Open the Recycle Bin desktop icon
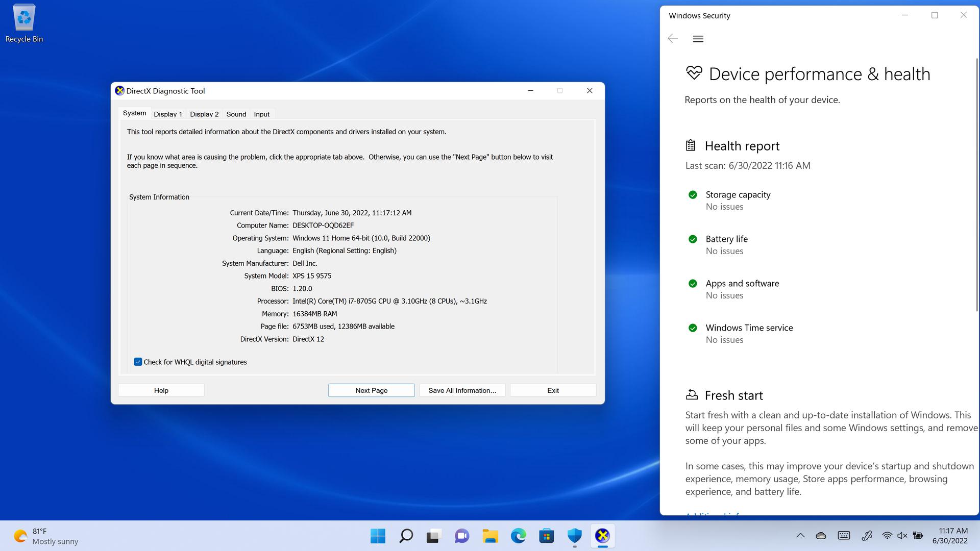The width and height of the screenshot is (980, 551). click(x=24, y=23)
